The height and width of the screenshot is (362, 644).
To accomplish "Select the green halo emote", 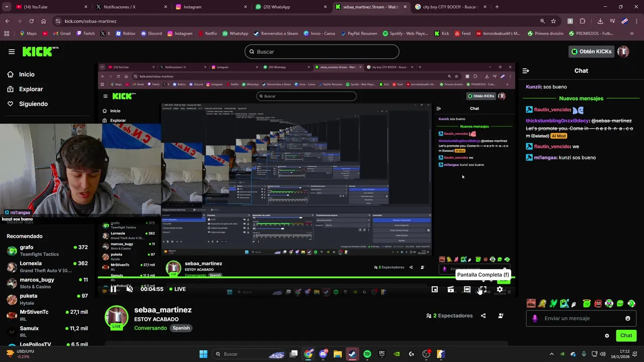I will tap(587, 303).
